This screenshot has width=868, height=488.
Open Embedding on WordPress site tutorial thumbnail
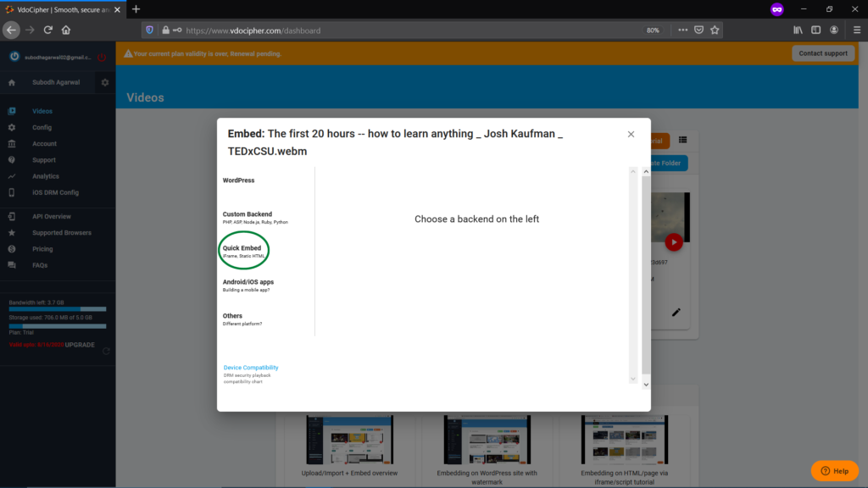pos(487,440)
